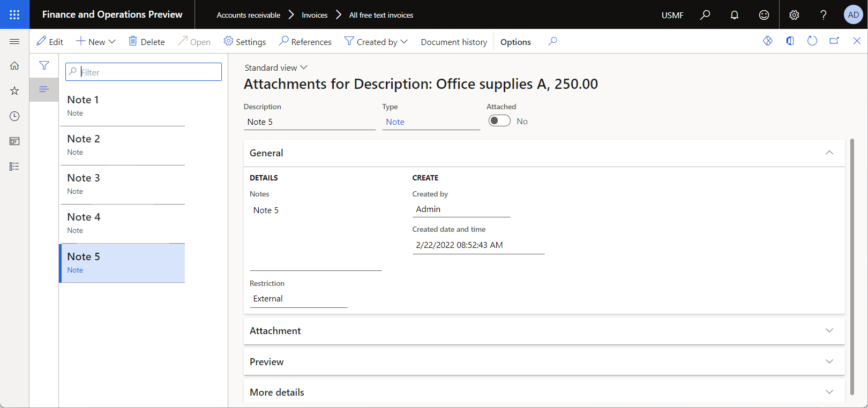Open the app launcher waffle icon
The width and height of the screenshot is (868, 408).
pos(14,14)
